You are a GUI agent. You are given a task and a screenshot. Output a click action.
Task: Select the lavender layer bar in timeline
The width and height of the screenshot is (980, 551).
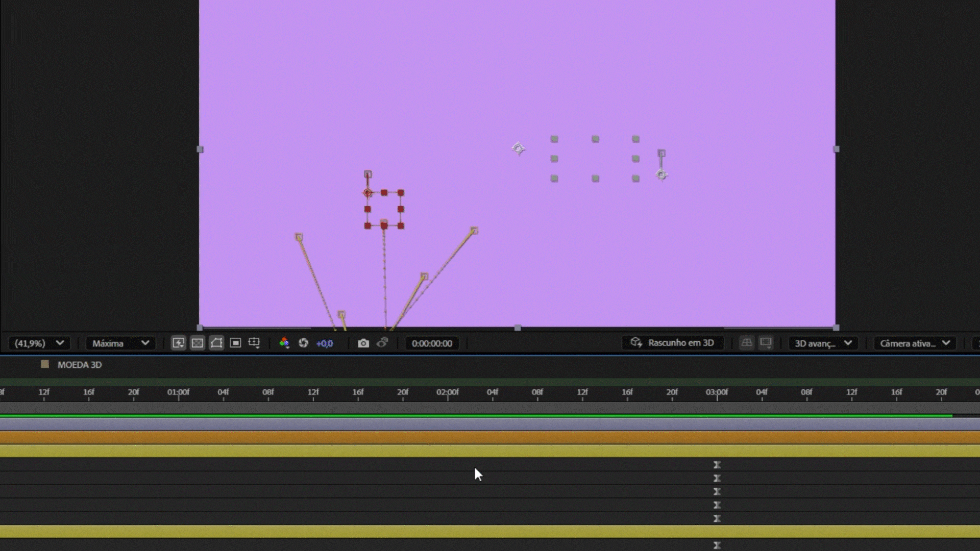490,424
